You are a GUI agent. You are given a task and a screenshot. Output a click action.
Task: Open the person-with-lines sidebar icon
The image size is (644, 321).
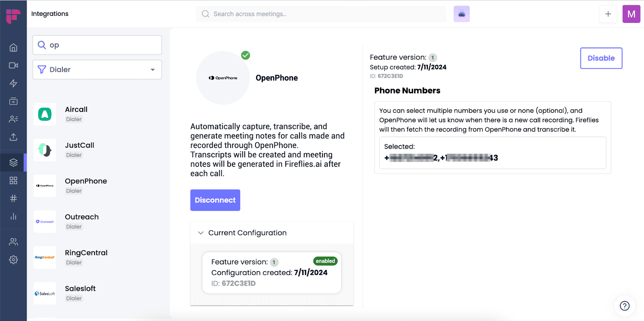pos(13,119)
